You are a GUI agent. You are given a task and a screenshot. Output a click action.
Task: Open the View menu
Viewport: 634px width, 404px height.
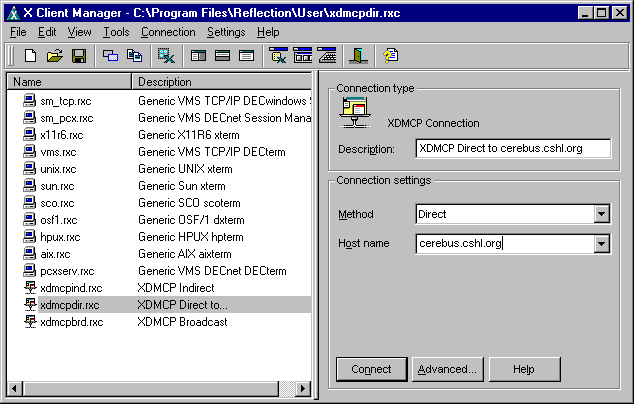79,32
